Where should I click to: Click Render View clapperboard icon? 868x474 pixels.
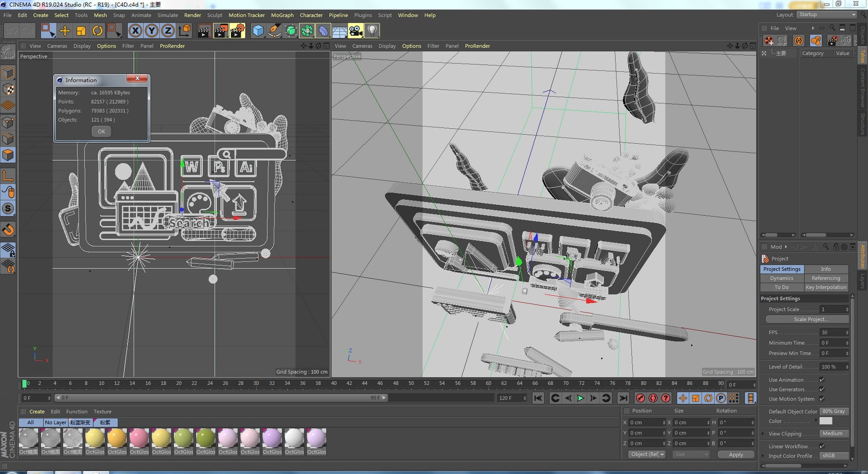pos(204,31)
